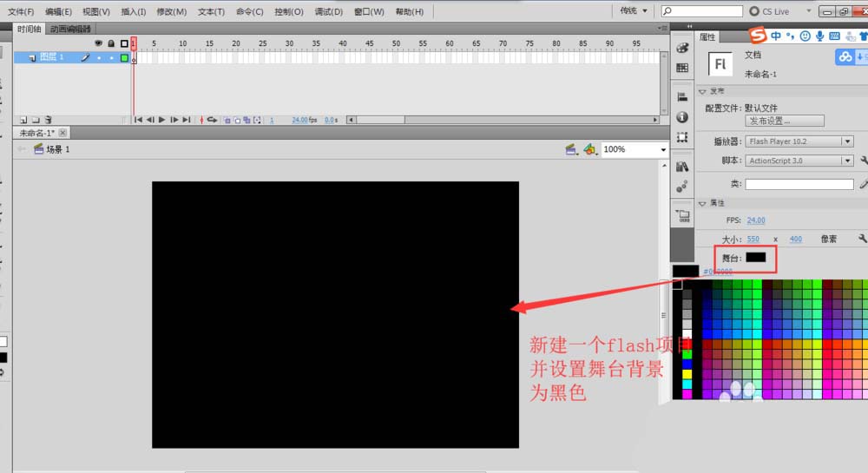Click the wrench icon beside document size
868x473 pixels.
pyautogui.click(x=863, y=239)
